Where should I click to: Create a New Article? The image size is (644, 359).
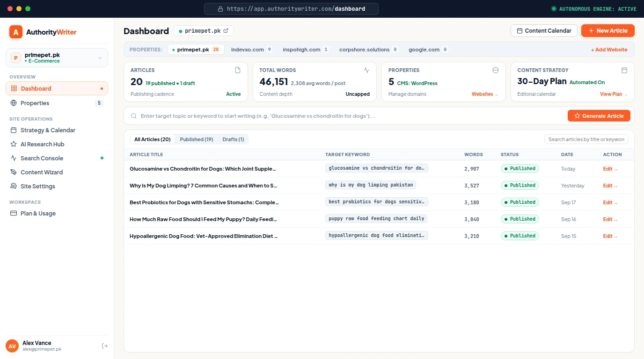tap(608, 31)
